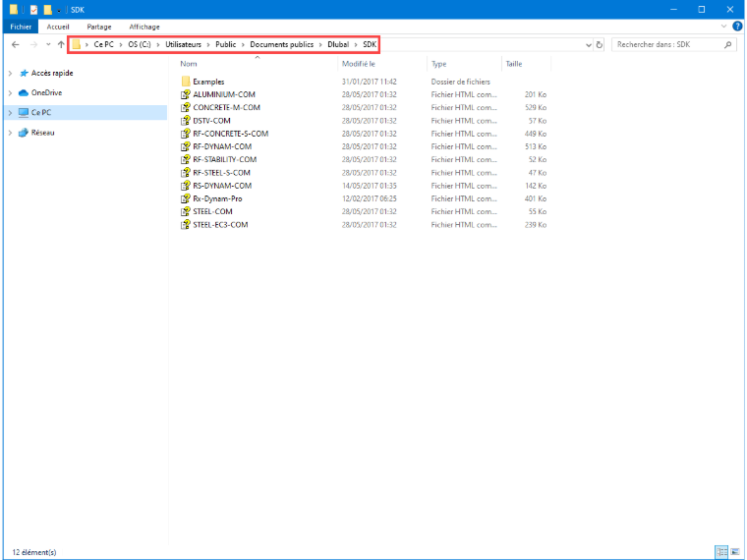The height and width of the screenshot is (560, 747).
Task: Open the recent locations dropdown arrow
Action: (48, 44)
